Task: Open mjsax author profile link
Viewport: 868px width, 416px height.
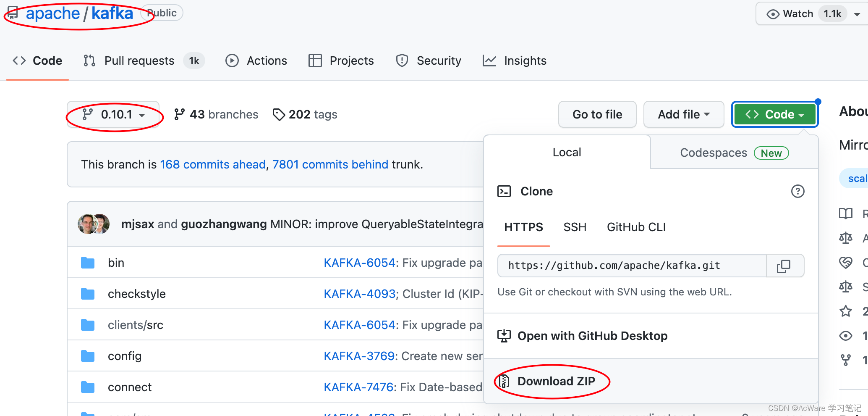Action: coord(138,224)
